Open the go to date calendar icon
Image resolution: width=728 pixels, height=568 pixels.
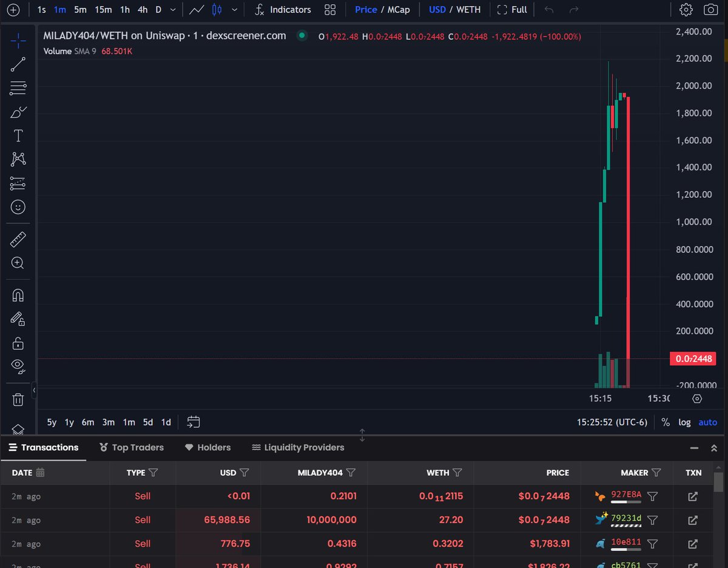(194, 422)
